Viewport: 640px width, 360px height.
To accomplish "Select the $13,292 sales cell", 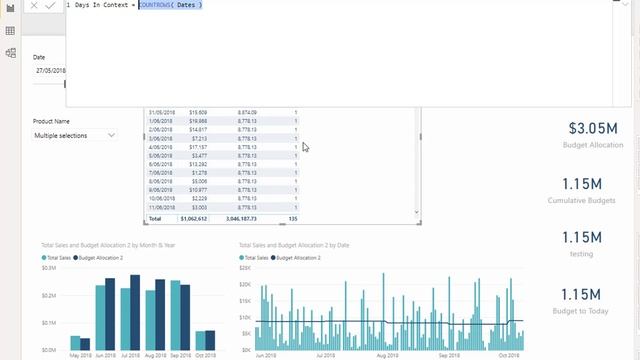I will tap(198, 164).
